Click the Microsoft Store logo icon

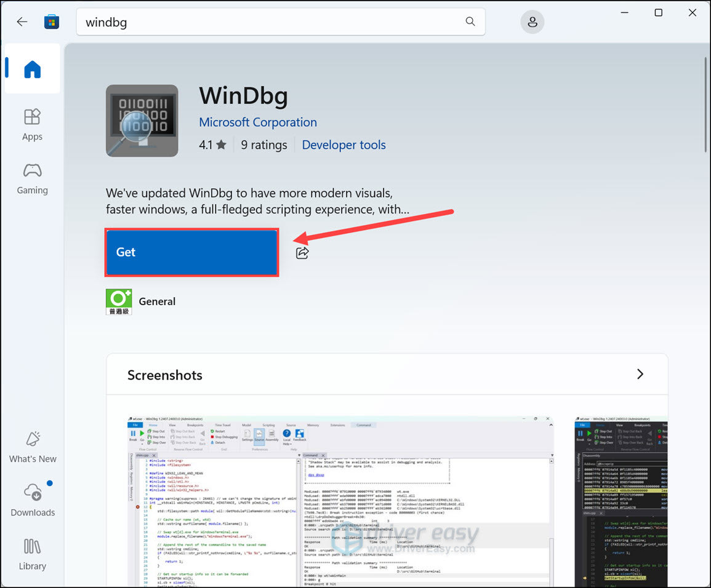coord(52,22)
